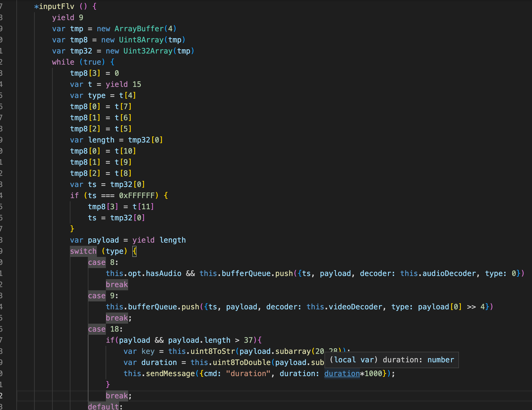Click the underlined duration variable link
The width and height of the screenshot is (532, 410).
click(342, 373)
